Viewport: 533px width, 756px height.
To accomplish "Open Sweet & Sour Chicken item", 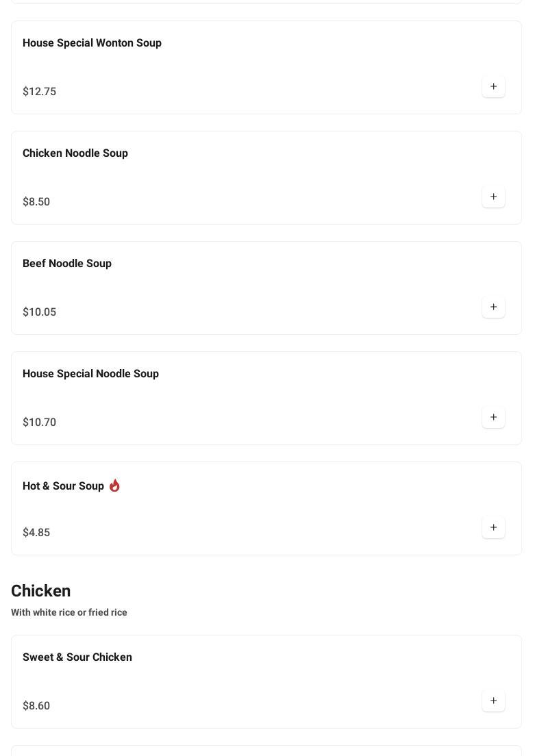I will click(x=77, y=657).
